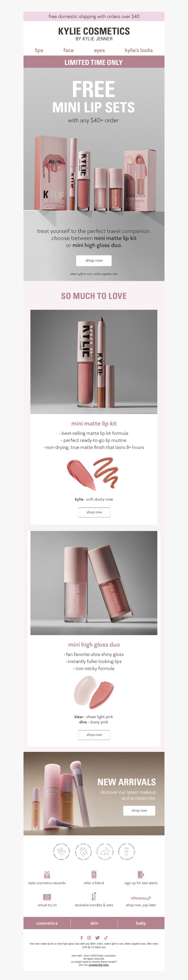Viewport: 188px width, 980px height.
Task: Open the lips navigation item
Action: tap(39, 50)
